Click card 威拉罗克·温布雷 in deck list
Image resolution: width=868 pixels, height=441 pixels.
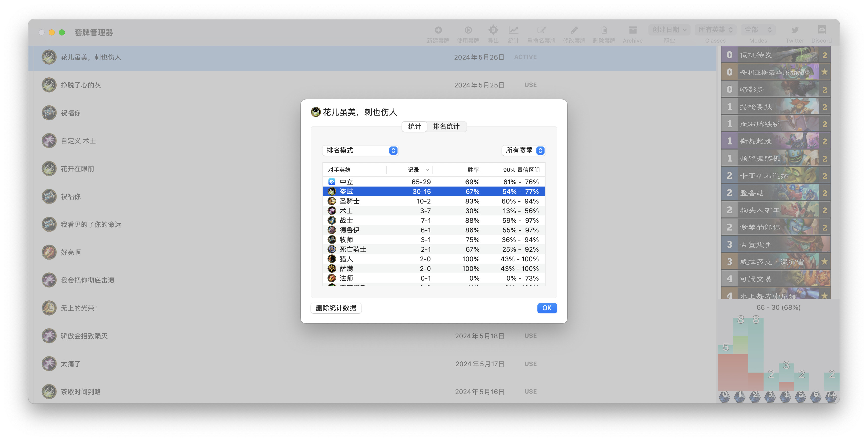click(776, 262)
